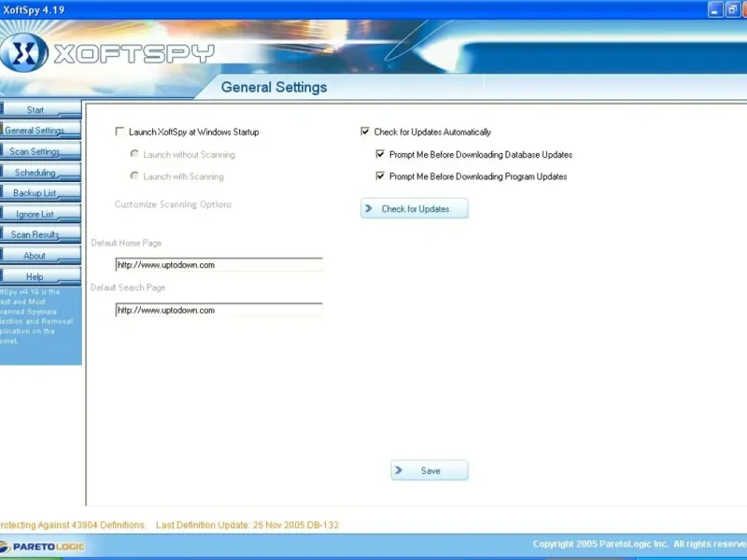Image resolution: width=747 pixels, height=560 pixels.
Task: Select Launch with Scanning option
Action: point(134,175)
